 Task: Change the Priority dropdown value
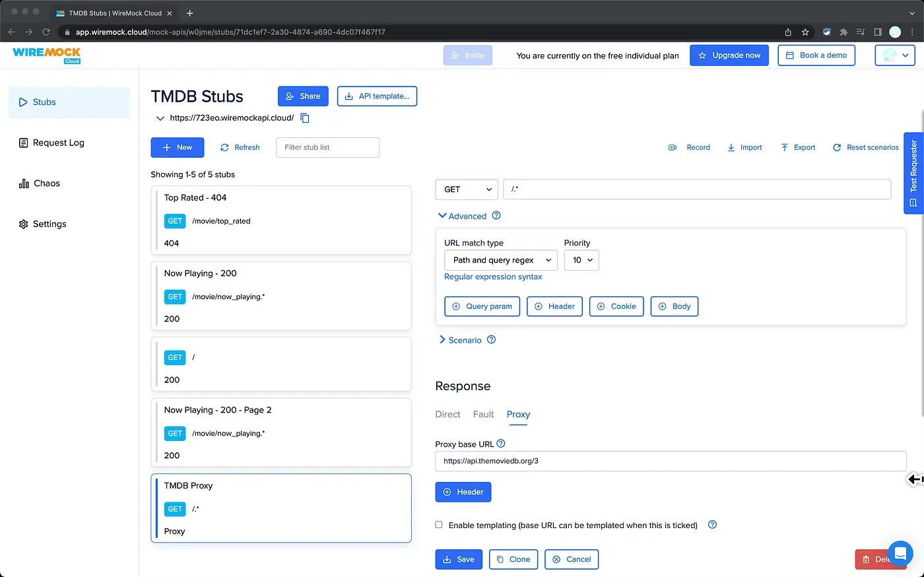(x=581, y=260)
